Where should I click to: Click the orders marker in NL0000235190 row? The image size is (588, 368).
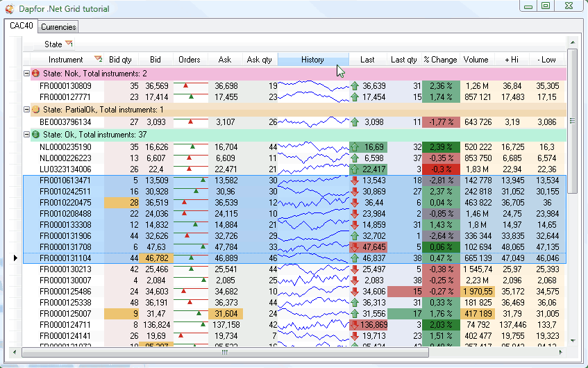pyautogui.click(x=192, y=147)
